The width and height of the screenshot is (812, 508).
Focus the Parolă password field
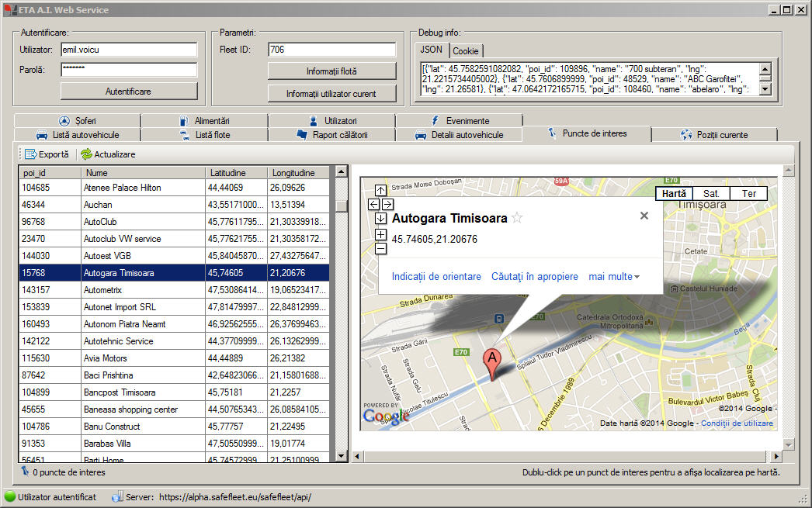coord(129,69)
